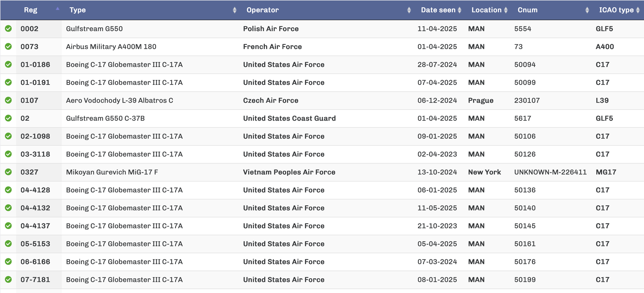Click green check icon for reg 0002
Screen dimensions: 644x293
click(8, 29)
